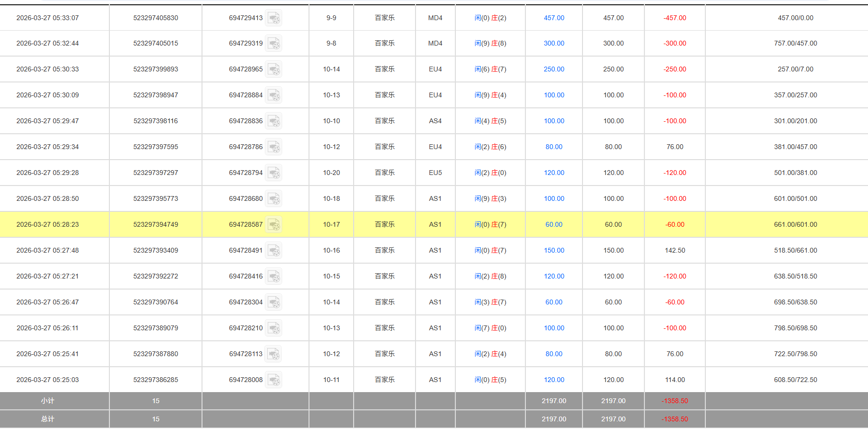
Task: Click the replay icon in highlighted row 694728587
Action: click(x=273, y=225)
